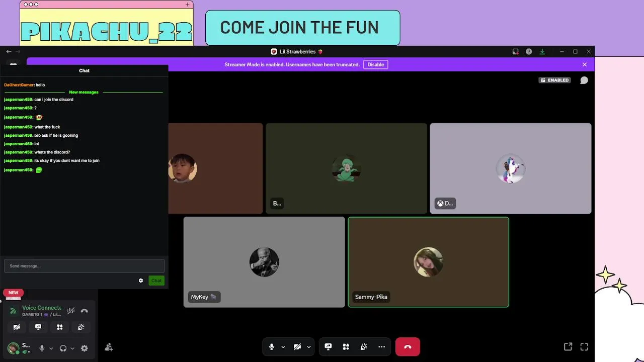Open audio input options arrow beside call-bar microphone

[x=283, y=347]
